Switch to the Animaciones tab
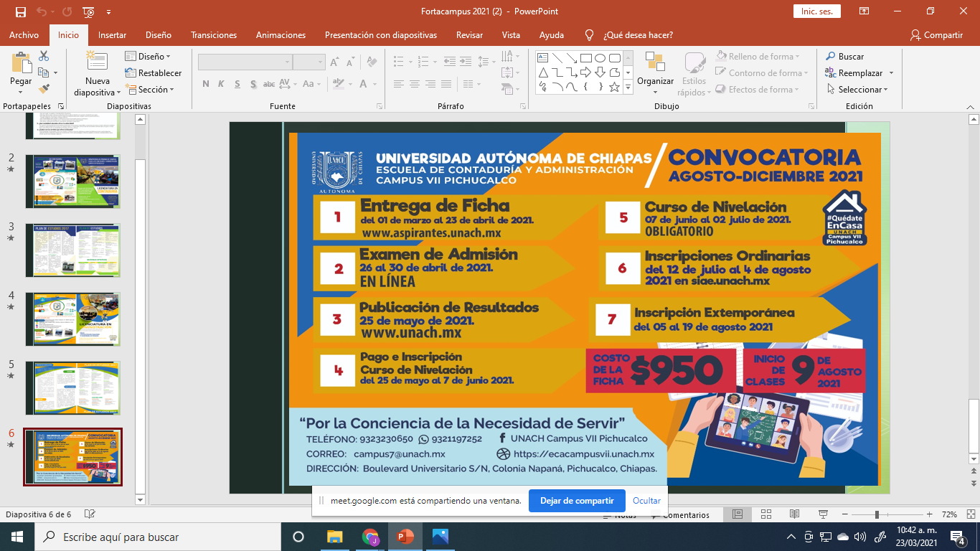 [281, 35]
